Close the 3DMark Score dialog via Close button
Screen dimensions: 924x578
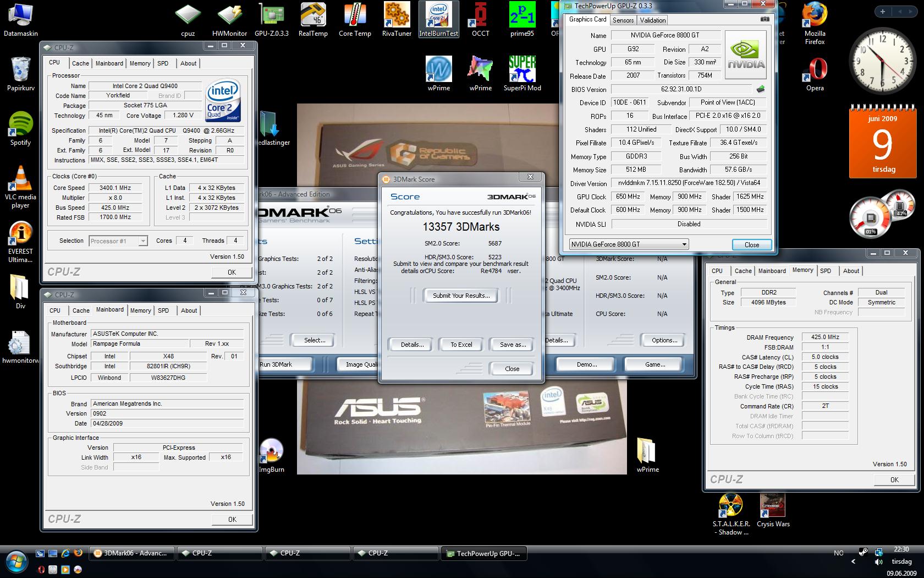click(512, 369)
